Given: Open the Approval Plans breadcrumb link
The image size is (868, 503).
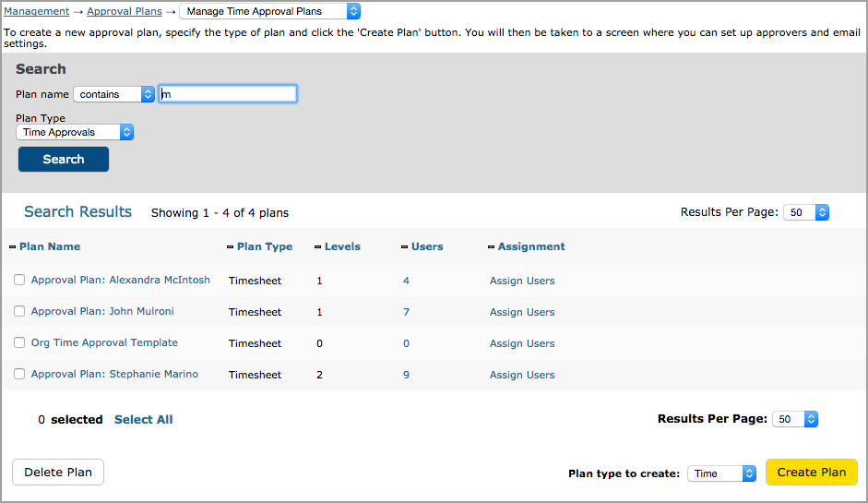Looking at the screenshot, I should pos(125,11).
